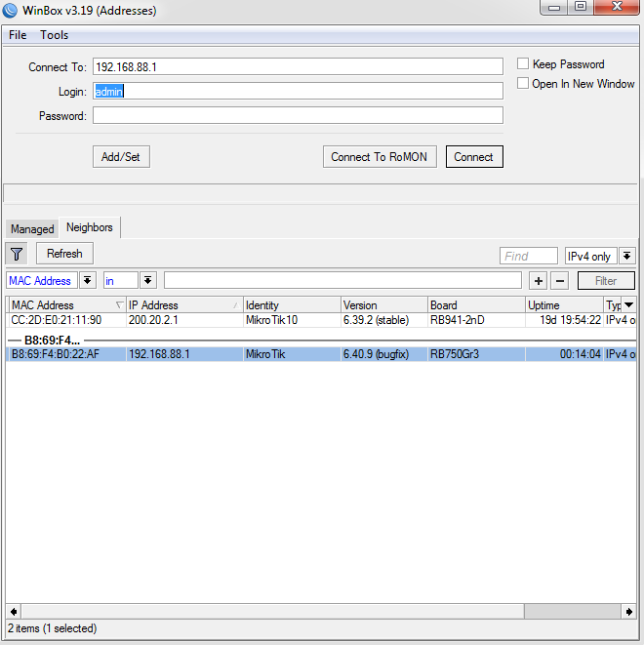Click the minus remove-filter button
This screenshot has height=645, width=644.
point(560,281)
